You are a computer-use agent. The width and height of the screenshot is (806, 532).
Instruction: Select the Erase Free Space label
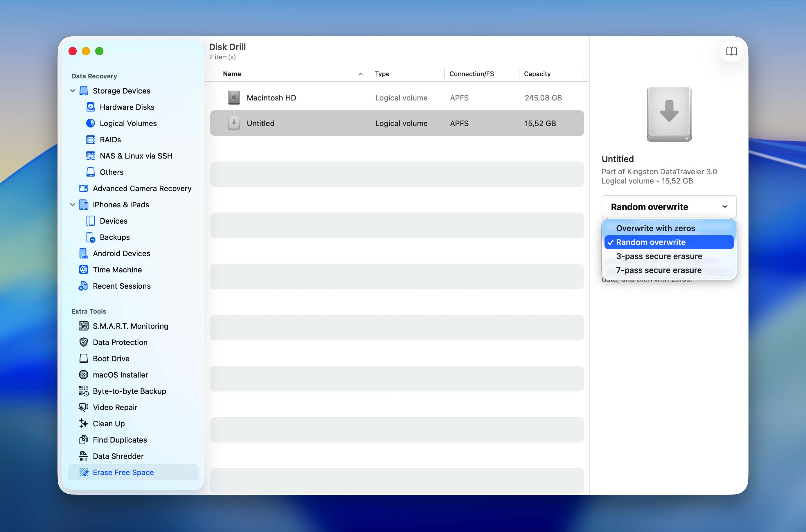coord(123,472)
